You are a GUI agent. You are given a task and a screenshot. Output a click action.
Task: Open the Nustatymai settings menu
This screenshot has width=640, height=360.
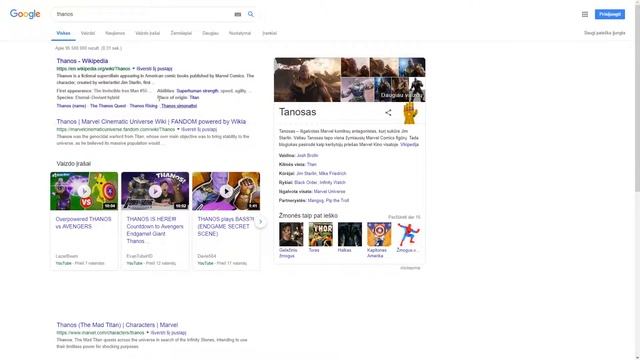(240, 33)
